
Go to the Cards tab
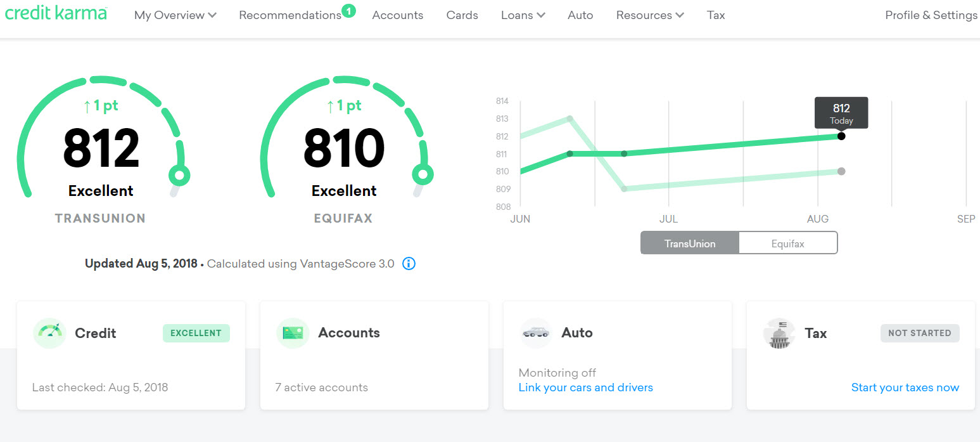coord(462,15)
